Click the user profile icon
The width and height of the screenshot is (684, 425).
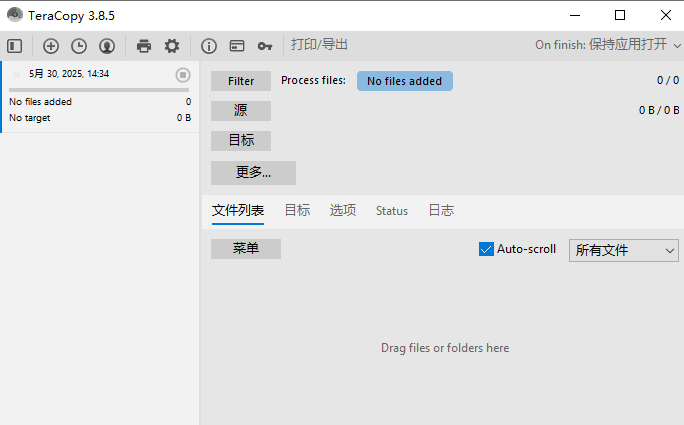coord(107,46)
